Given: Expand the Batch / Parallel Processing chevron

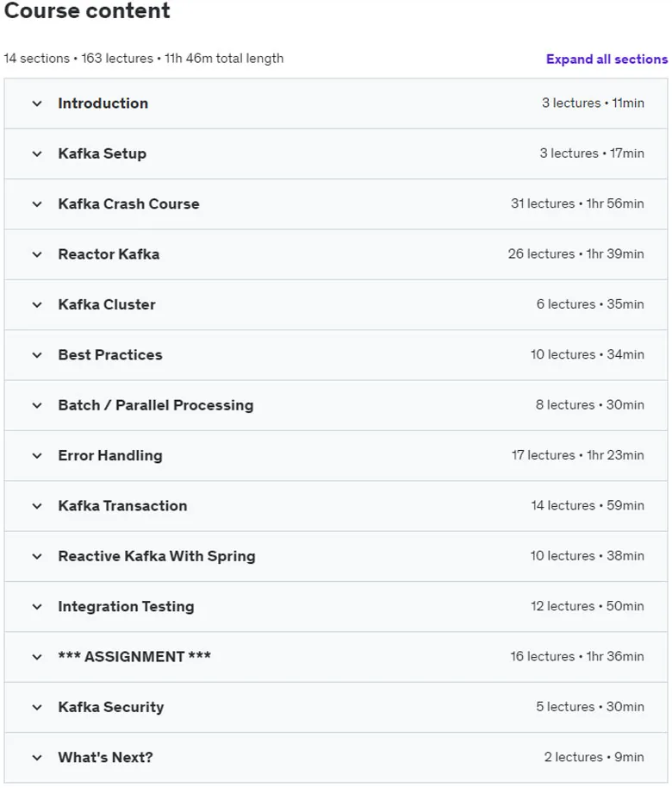Looking at the screenshot, I should tap(37, 405).
